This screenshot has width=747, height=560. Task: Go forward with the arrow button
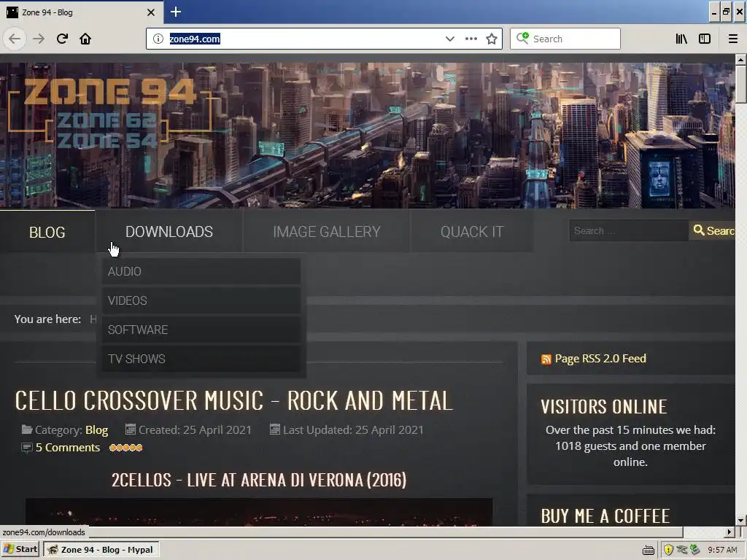(x=39, y=39)
